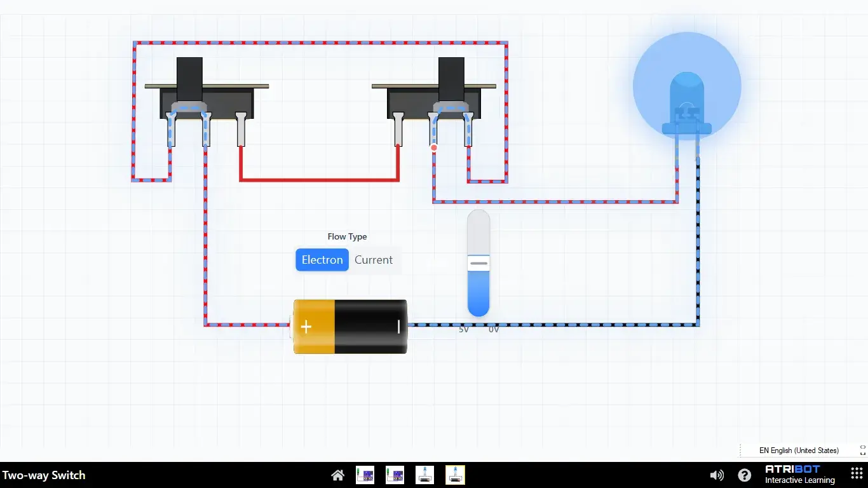The height and width of the screenshot is (488, 868).
Task: Select the highlighted fourth lesson thumbnail
Action: (455, 475)
